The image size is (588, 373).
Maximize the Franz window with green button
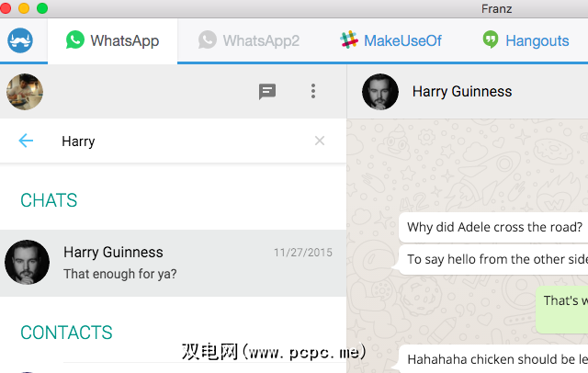42,8
